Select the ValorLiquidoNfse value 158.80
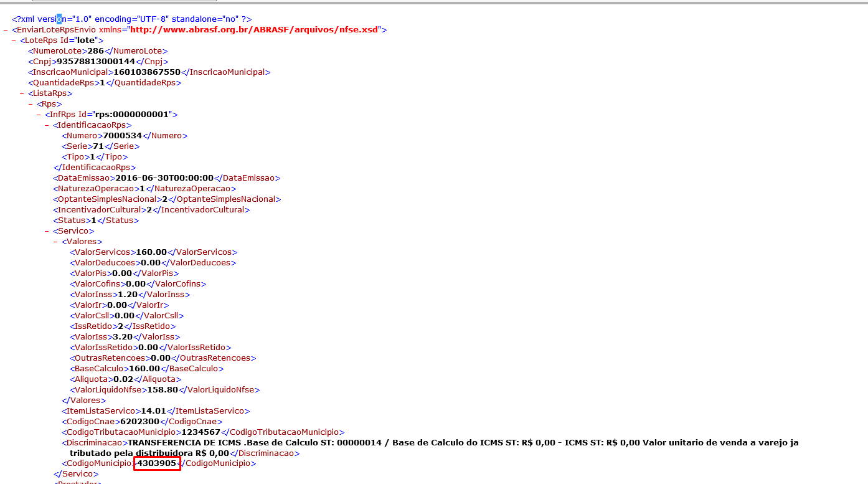The width and height of the screenshot is (868, 484). coord(163,390)
